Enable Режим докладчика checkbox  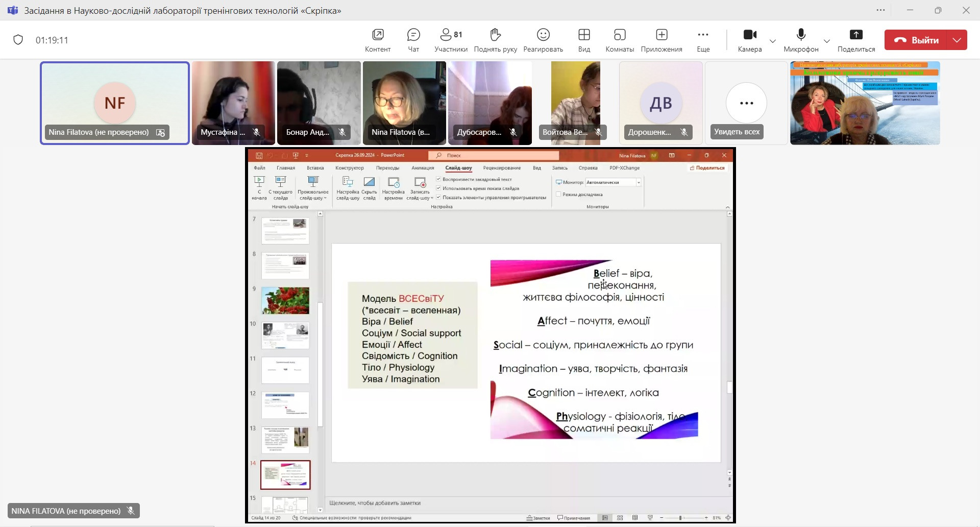(x=558, y=195)
